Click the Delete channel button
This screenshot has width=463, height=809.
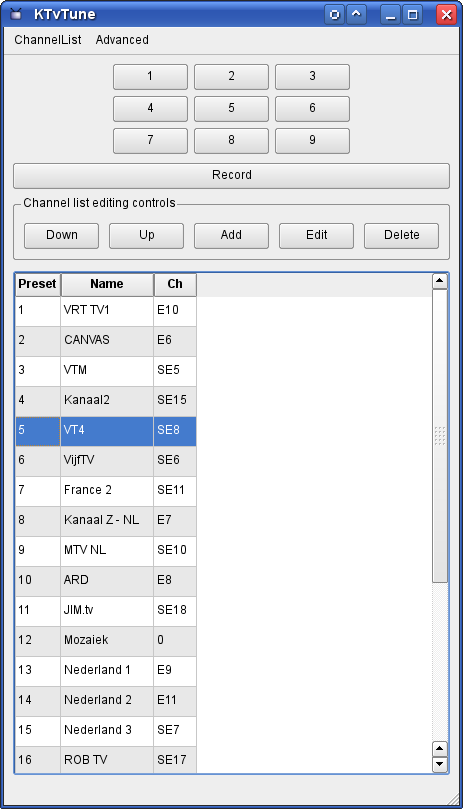click(402, 235)
